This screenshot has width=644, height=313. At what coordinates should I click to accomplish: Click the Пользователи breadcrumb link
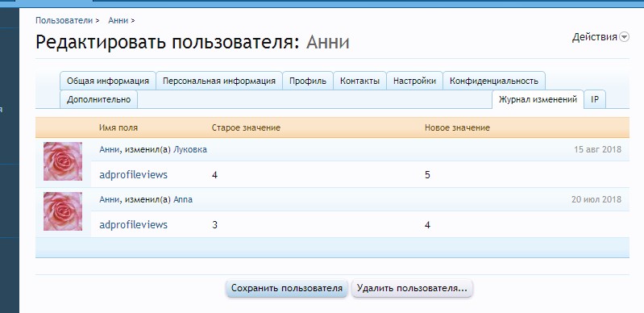[64, 20]
